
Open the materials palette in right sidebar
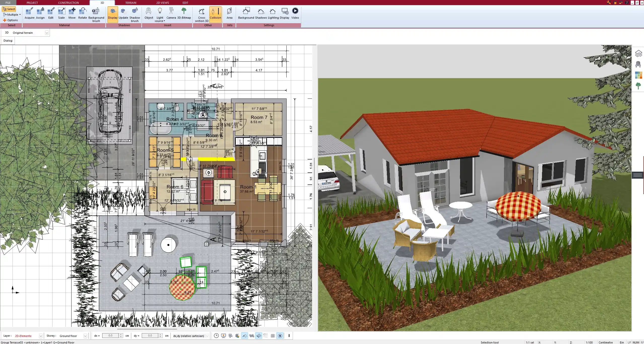point(638,75)
